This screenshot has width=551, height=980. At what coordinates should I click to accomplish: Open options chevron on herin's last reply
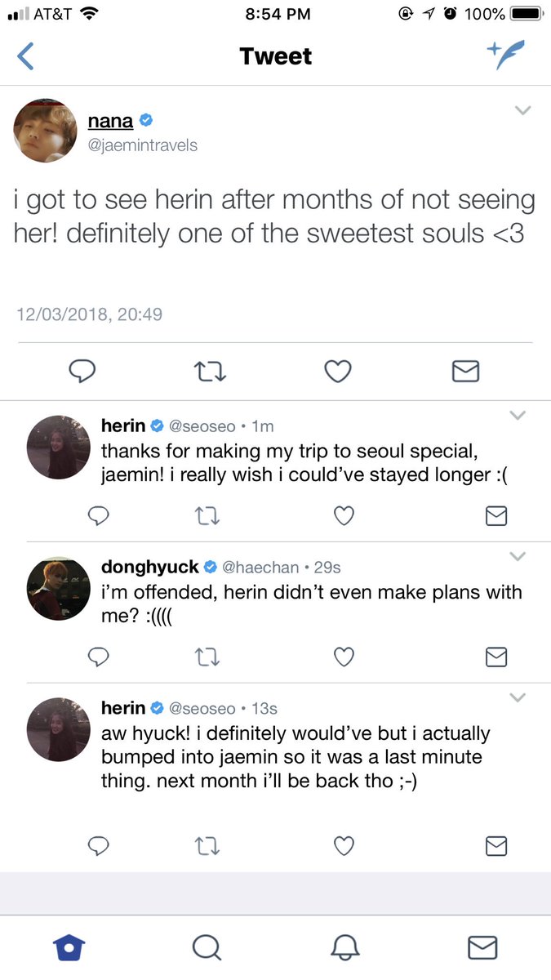click(x=517, y=698)
